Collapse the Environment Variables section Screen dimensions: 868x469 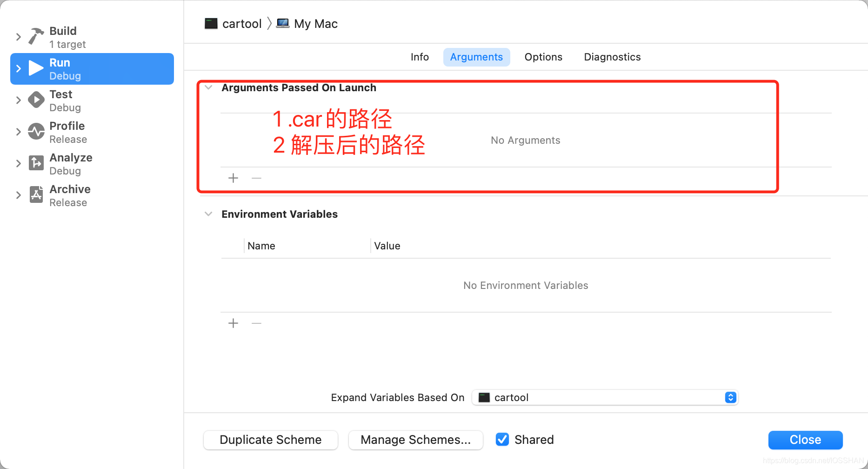[208, 214]
